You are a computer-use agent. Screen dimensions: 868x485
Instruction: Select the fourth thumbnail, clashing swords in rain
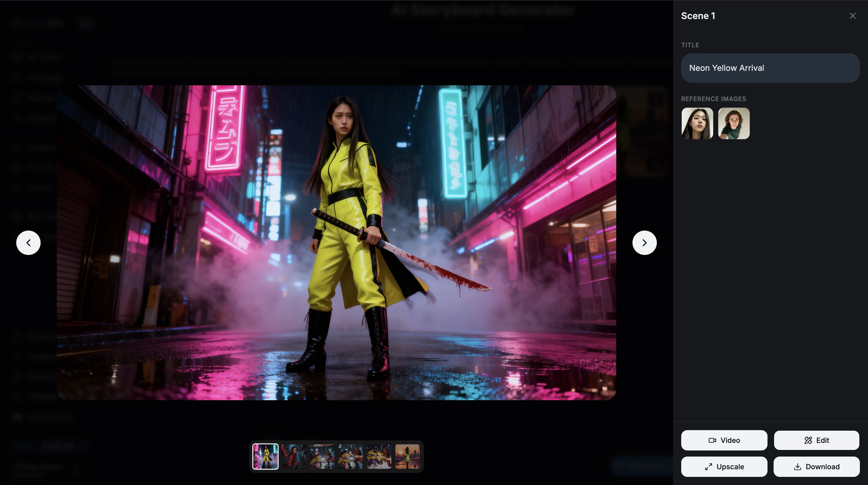[x=350, y=456]
